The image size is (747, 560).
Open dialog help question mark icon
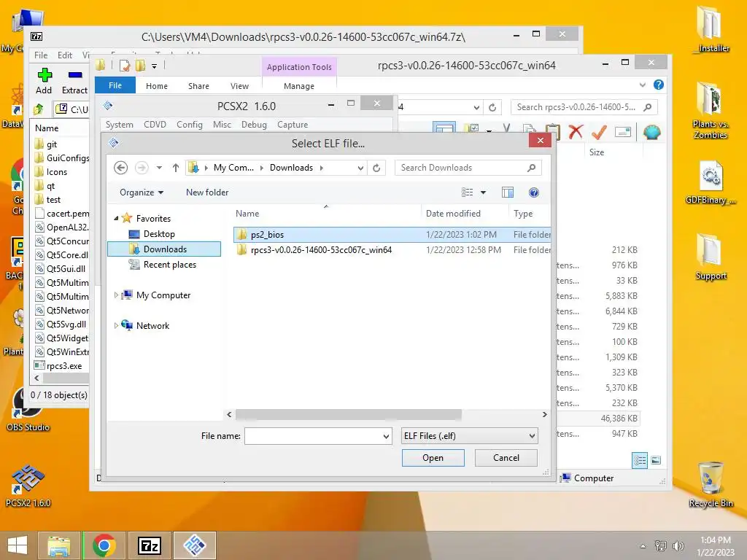tap(533, 192)
